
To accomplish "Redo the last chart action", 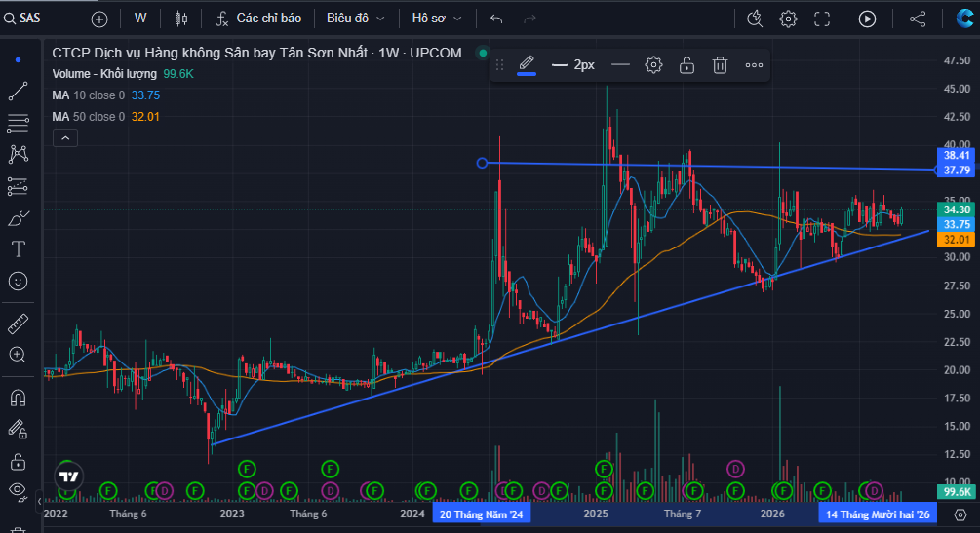I will point(529,19).
